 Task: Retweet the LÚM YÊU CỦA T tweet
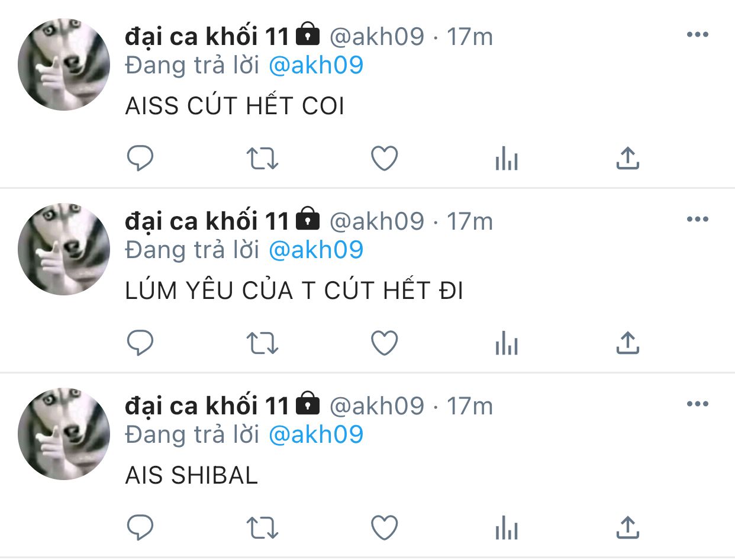(262, 343)
